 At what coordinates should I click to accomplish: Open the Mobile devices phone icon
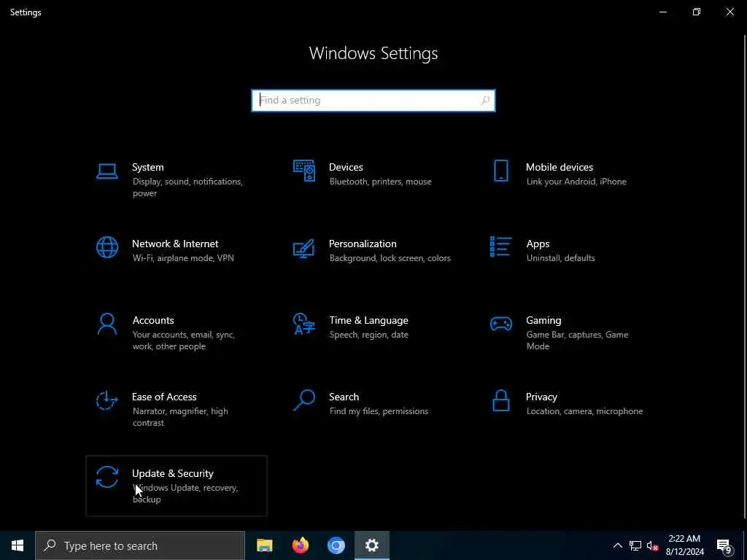pos(500,171)
